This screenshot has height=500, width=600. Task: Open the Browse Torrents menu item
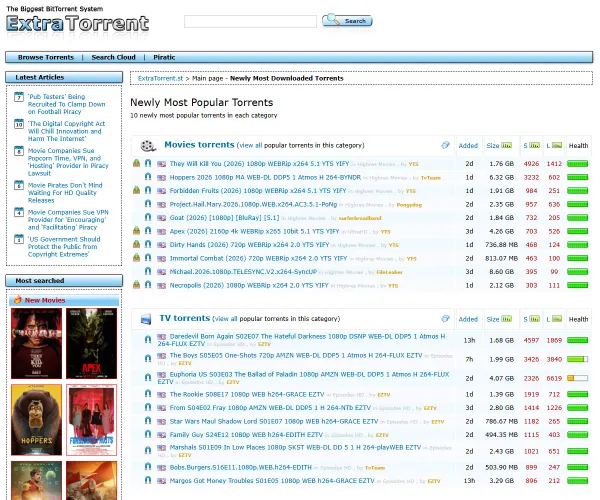click(46, 57)
